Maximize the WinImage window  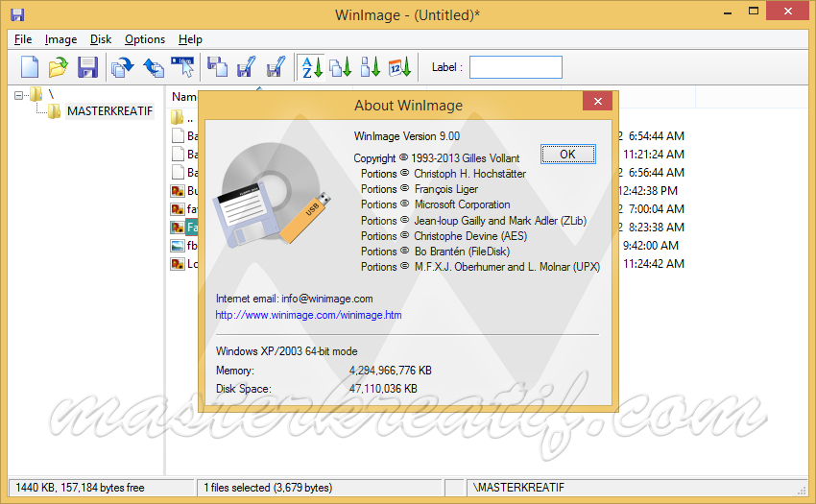point(753,11)
